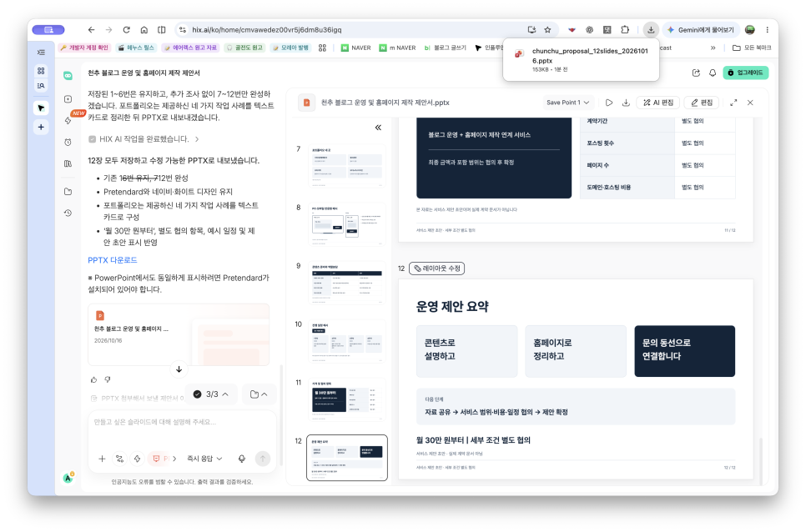Open the browser home icon
Screen dimensions: 806x532
pos(144,30)
